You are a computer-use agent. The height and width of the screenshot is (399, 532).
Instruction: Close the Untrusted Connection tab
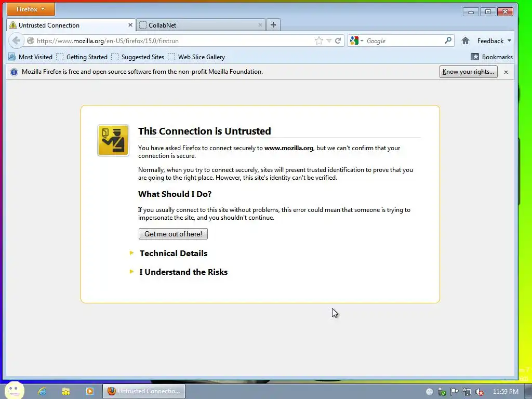pos(130,25)
